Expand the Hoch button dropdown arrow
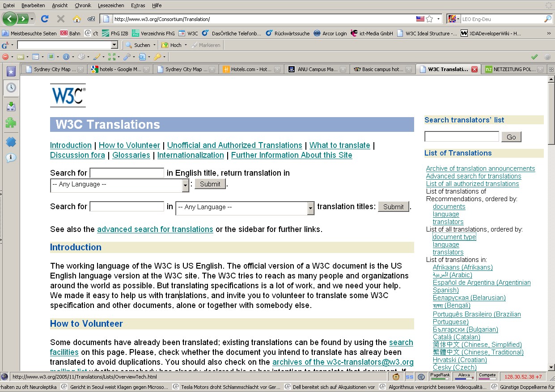The height and width of the screenshot is (392, 555). click(186, 45)
